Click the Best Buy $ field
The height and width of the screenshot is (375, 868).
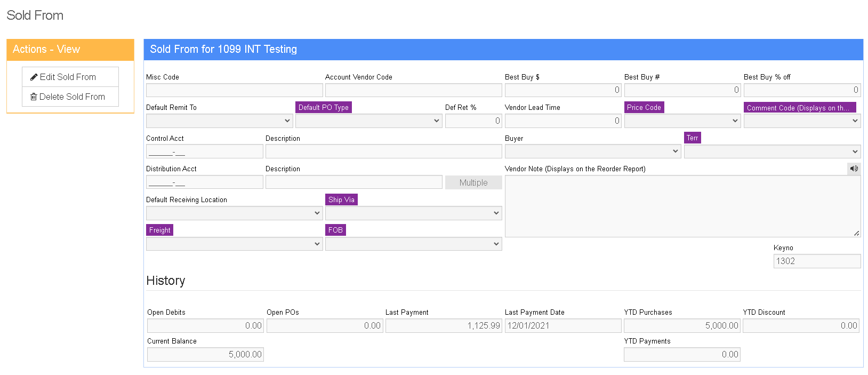click(563, 90)
